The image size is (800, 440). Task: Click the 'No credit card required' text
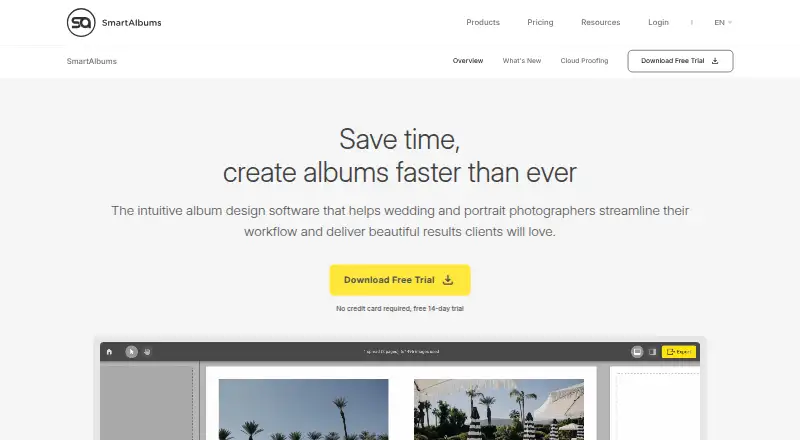click(x=399, y=308)
